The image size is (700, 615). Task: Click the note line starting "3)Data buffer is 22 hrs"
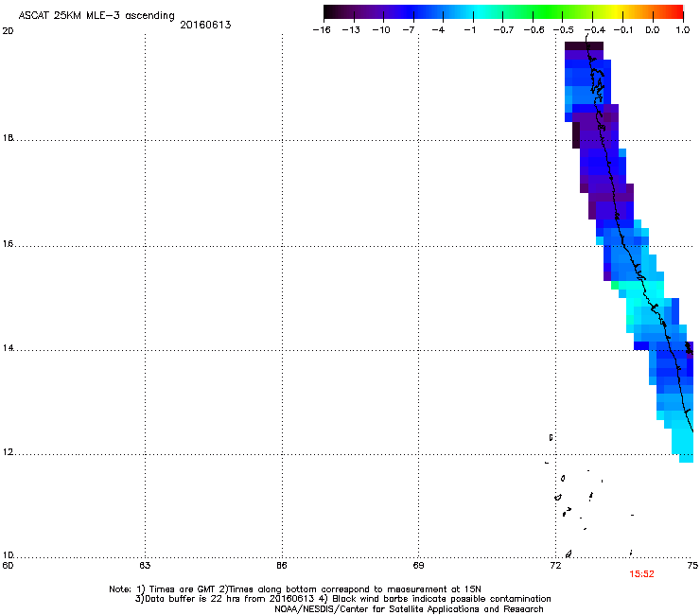click(342, 599)
